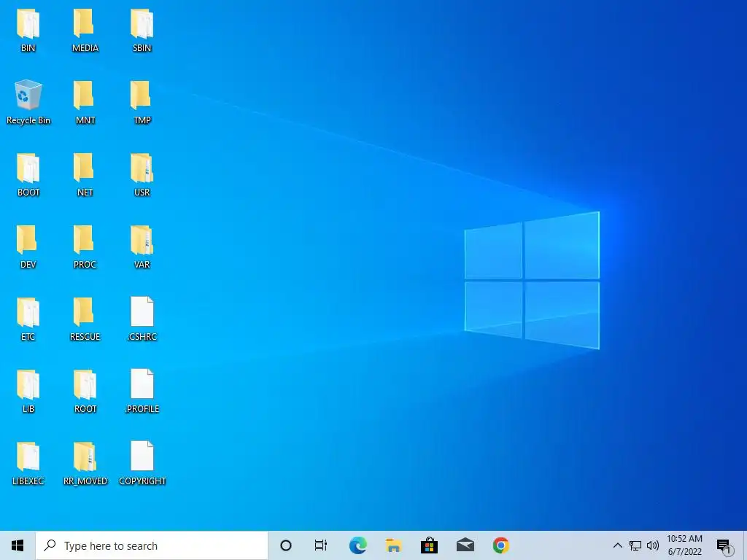Open the clock showing 10:52 AM

[684, 545]
